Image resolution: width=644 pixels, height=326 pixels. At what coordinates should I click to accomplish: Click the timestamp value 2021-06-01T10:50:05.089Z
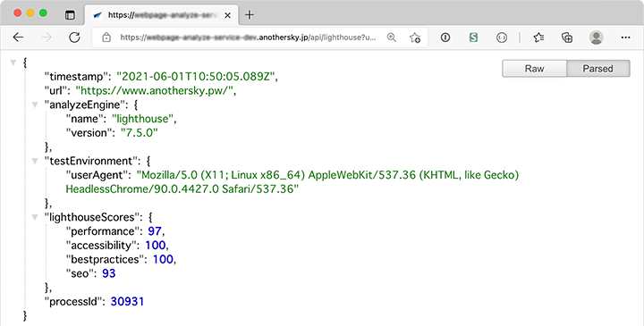(196, 77)
